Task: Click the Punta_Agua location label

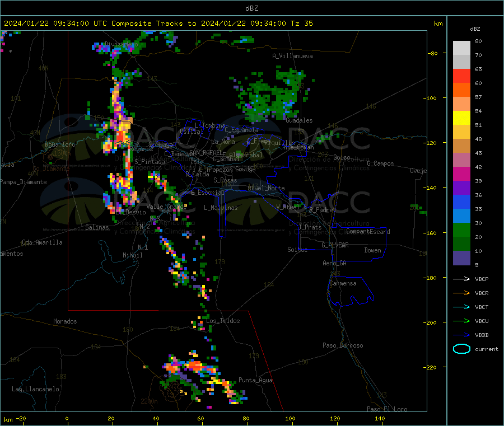Action: pos(255,380)
